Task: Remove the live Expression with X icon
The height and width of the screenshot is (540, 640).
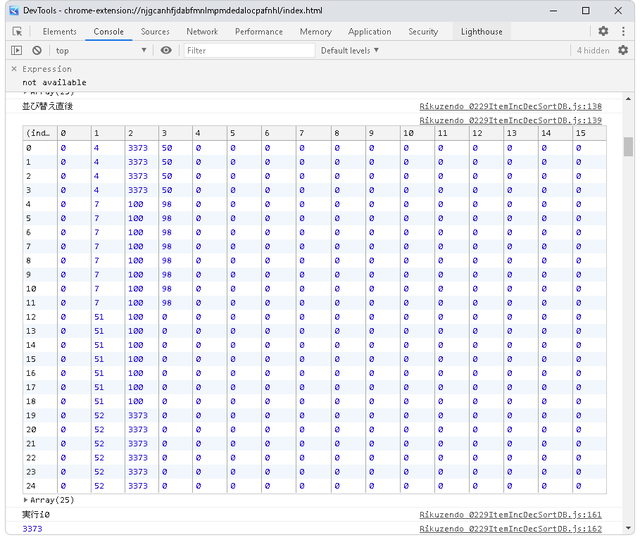Action: tap(14, 69)
